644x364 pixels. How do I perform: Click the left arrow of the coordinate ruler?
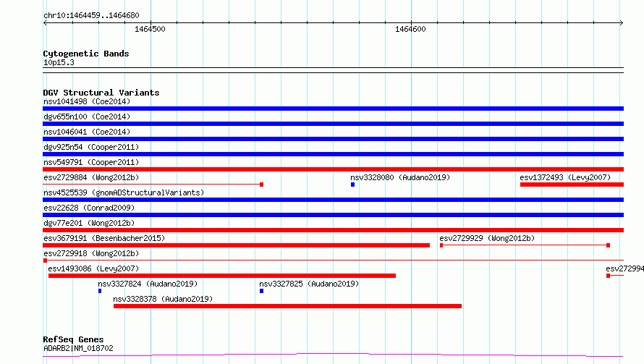pyautogui.click(x=45, y=23)
